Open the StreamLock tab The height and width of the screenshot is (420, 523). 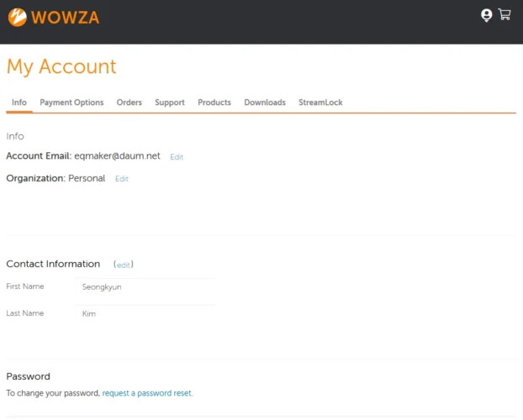pos(320,102)
